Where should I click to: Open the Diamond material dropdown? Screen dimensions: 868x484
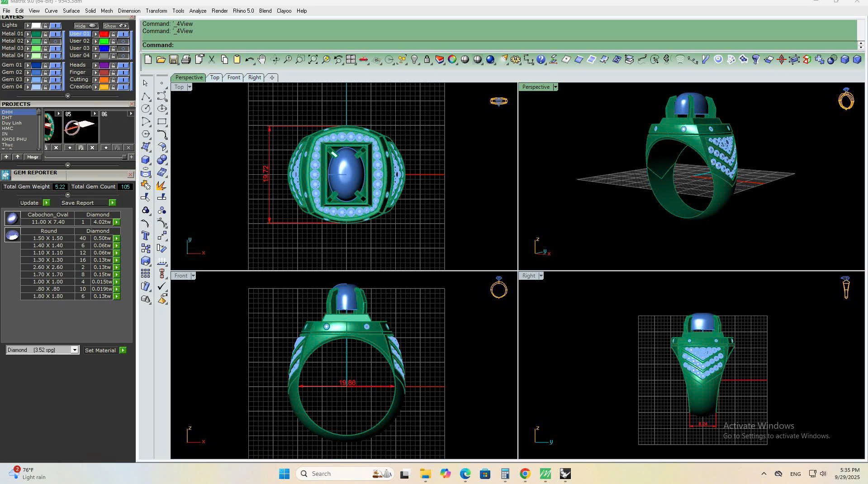(x=74, y=350)
